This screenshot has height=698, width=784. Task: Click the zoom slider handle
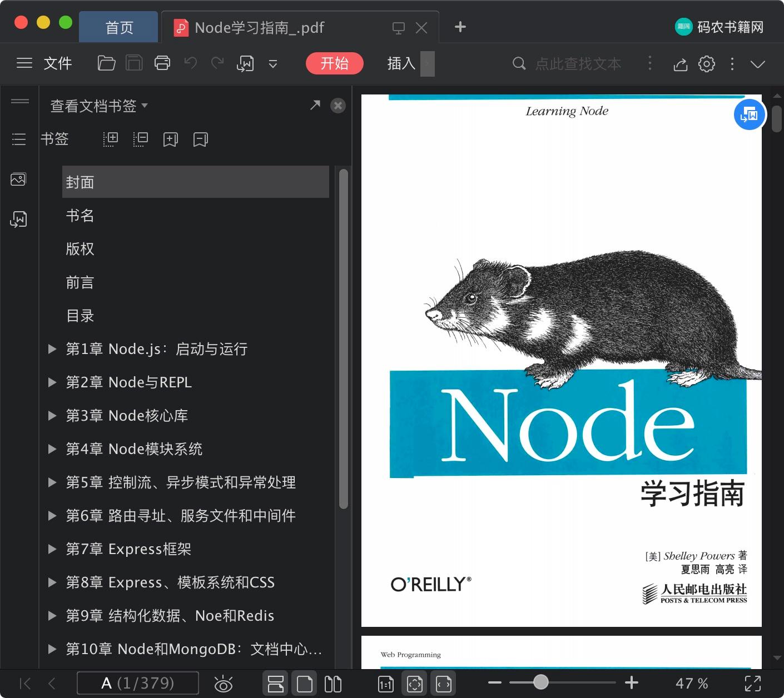coord(540,682)
